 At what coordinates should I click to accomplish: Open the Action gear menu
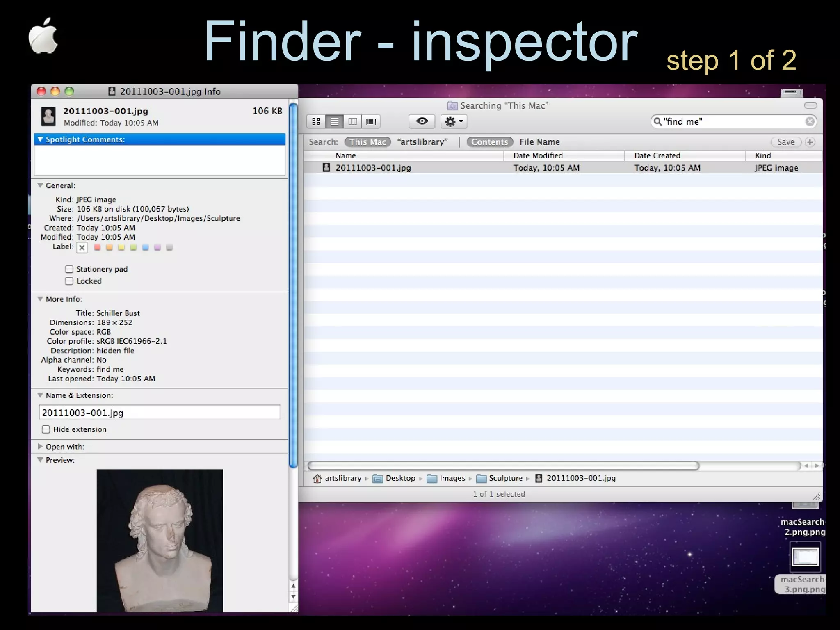pyautogui.click(x=454, y=121)
